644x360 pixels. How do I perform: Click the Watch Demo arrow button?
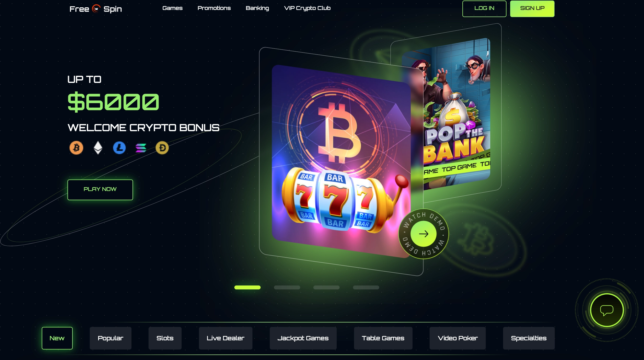click(424, 234)
